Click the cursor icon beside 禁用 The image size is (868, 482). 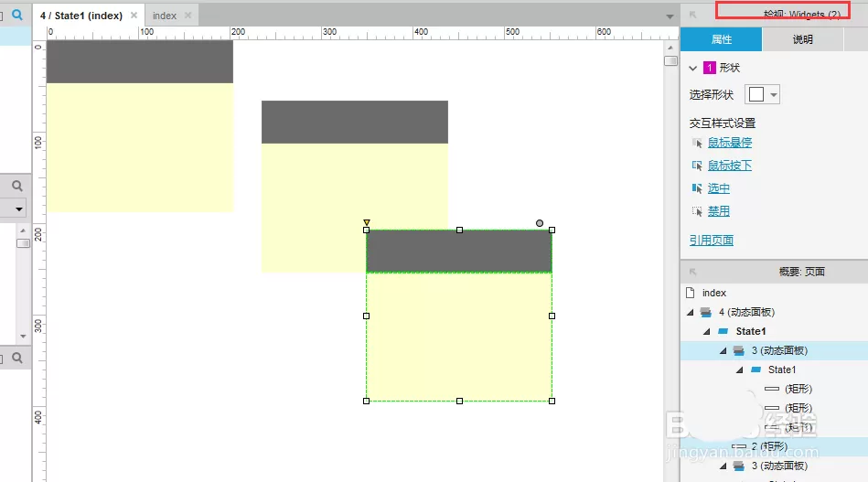697,211
